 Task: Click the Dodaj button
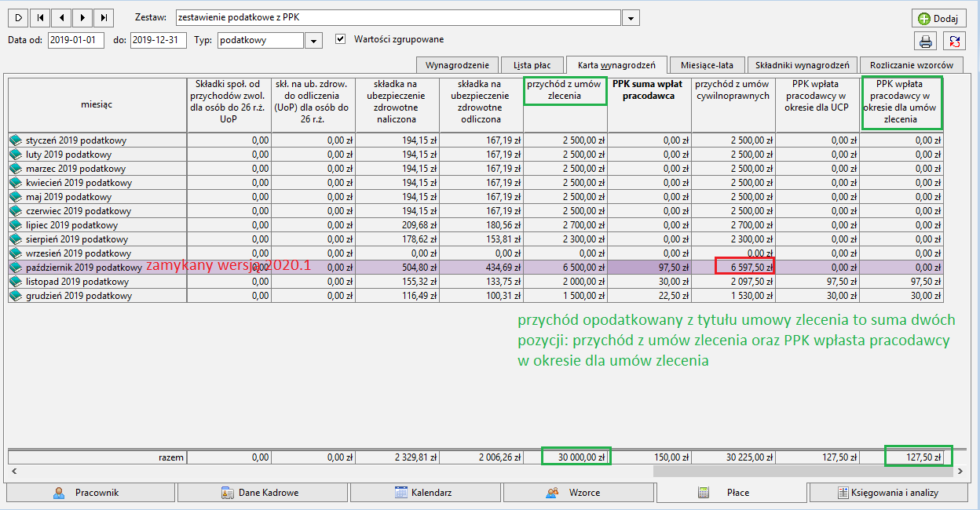click(x=938, y=18)
